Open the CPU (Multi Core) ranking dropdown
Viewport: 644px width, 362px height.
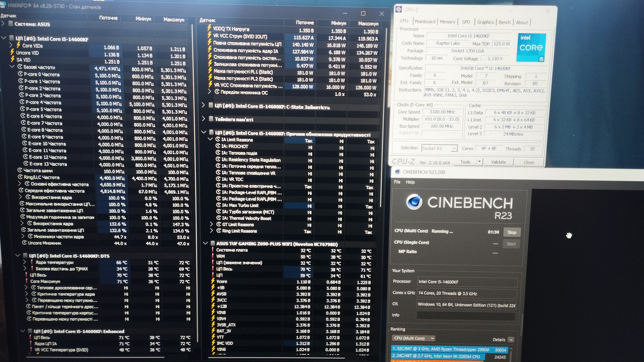(414, 338)
